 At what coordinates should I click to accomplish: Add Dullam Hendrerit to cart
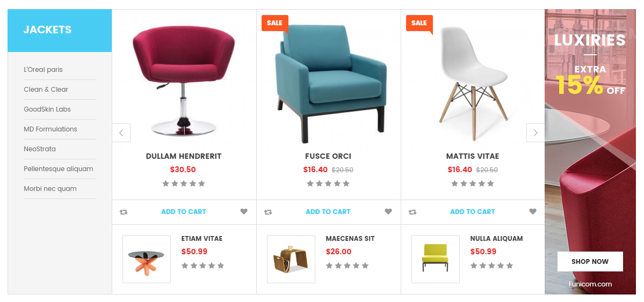coord(184,212)
